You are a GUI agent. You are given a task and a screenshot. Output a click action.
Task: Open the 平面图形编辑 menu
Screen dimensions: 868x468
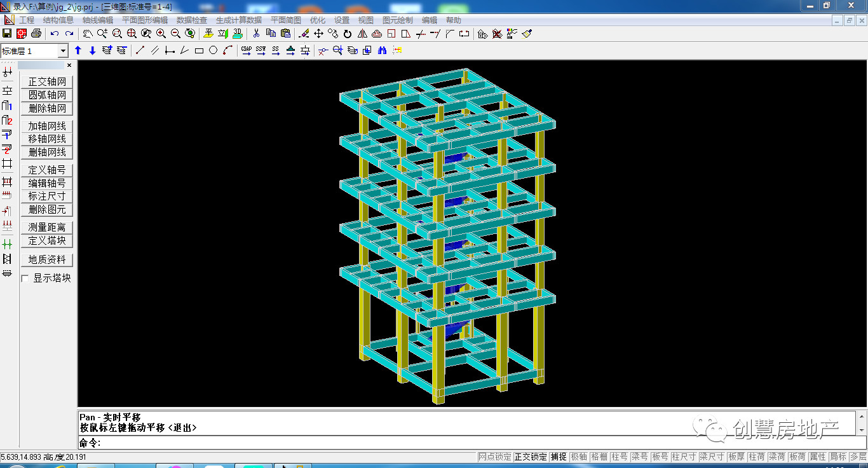145,20
